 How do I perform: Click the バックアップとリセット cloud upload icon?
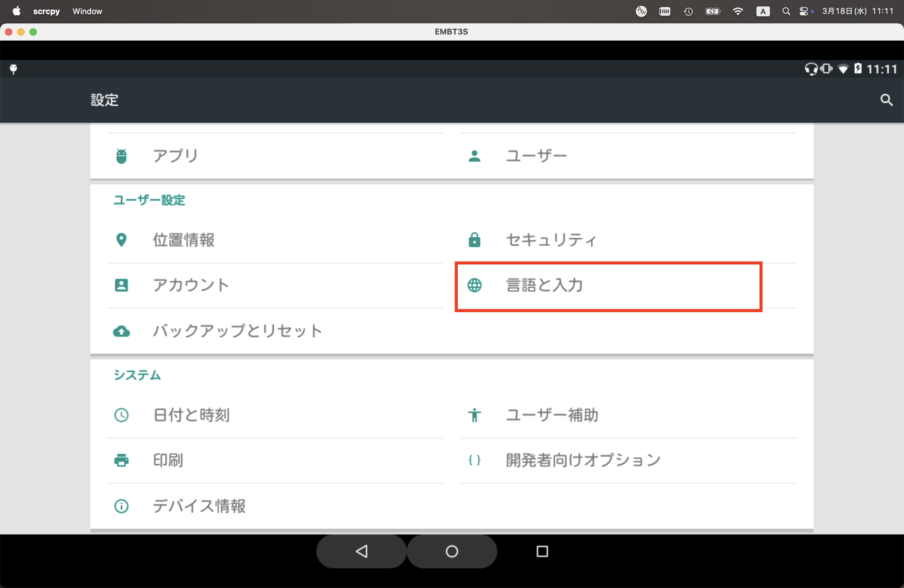coord(121,331)
